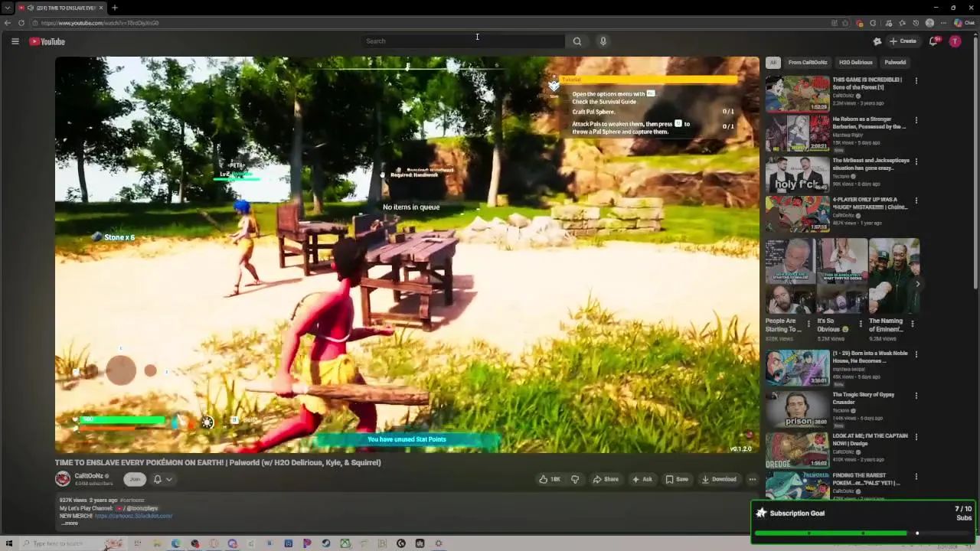Click the YouTube search text field

pyautogui.click(x=463, y=41)
